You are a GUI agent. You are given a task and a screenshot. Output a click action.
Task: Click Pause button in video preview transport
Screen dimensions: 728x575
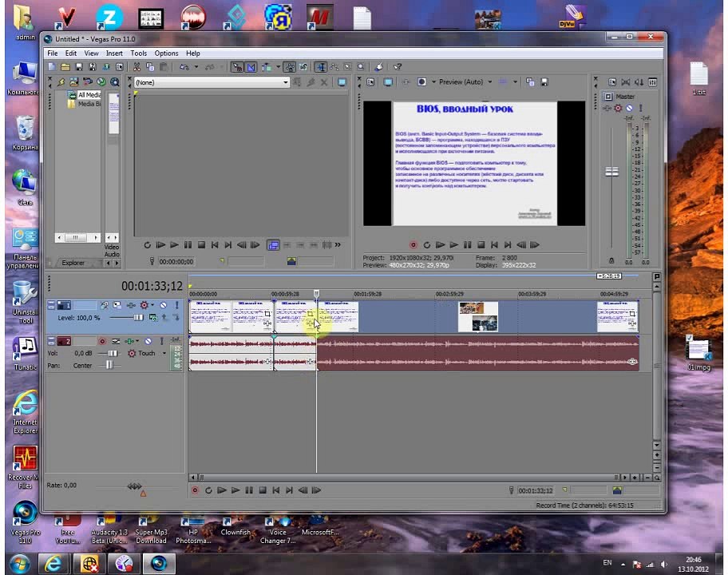pos(467,244)
